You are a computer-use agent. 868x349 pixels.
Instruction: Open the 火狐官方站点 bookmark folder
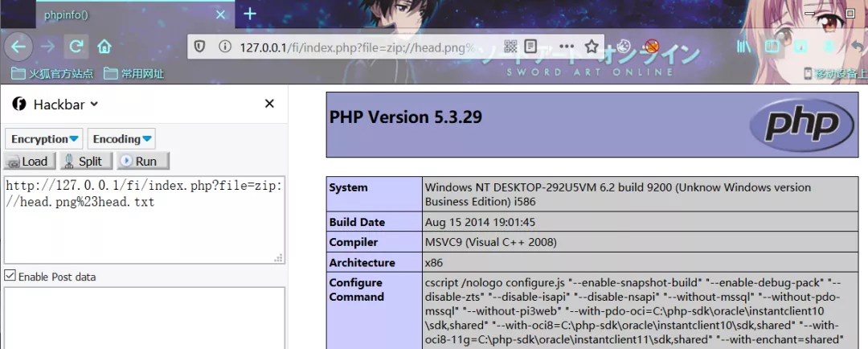click(52, 73)
